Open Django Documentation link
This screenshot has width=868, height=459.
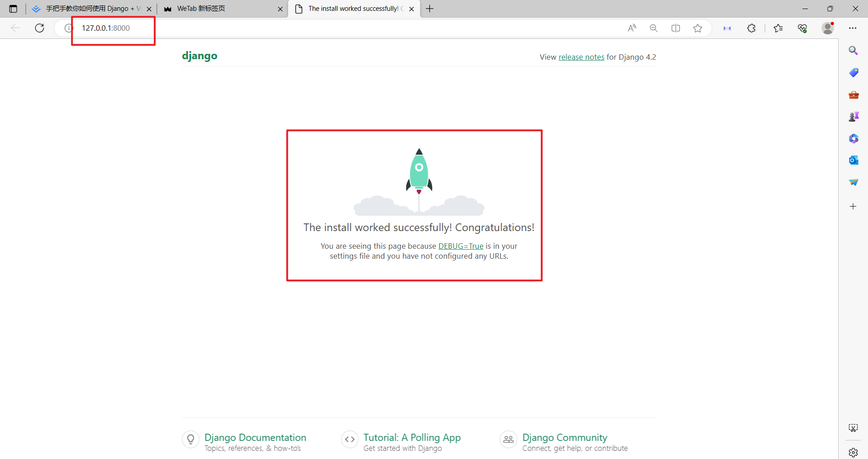click(255, 438)
